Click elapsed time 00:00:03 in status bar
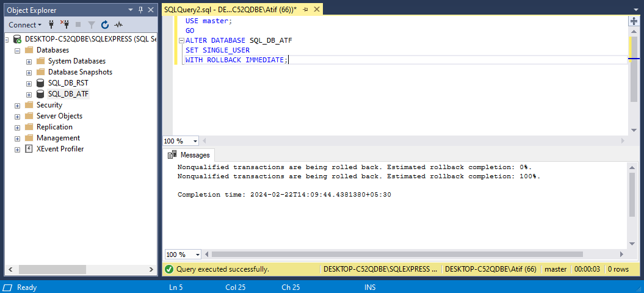644x293 pixels. click(x=587, y=270)
